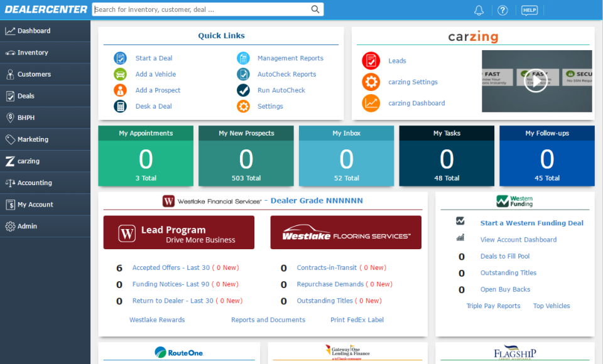Click the red Leads icon in carzing panel
The width and height of the screenshot is (603, 364).
[x=372, y=60]
